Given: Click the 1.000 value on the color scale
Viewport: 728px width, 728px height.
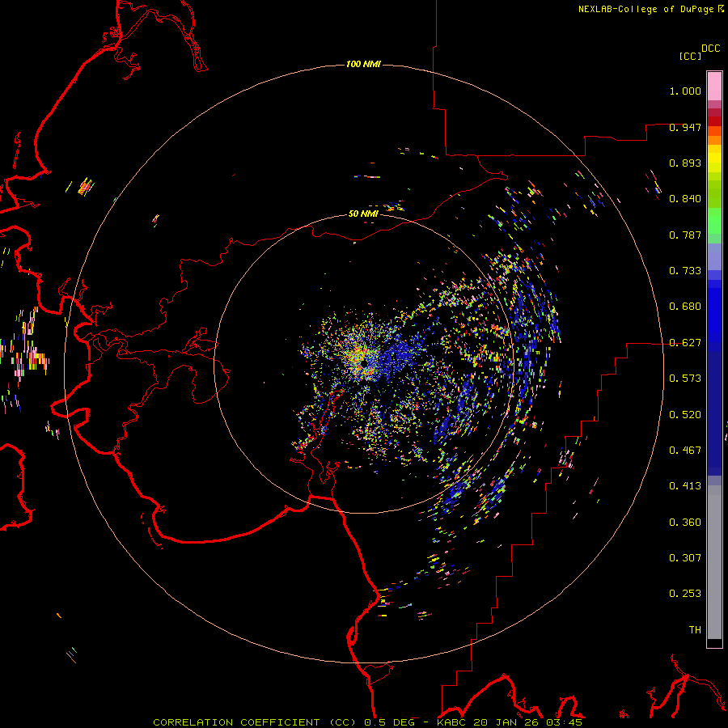Looking at the screenshot, I should [x=685, y=91].
